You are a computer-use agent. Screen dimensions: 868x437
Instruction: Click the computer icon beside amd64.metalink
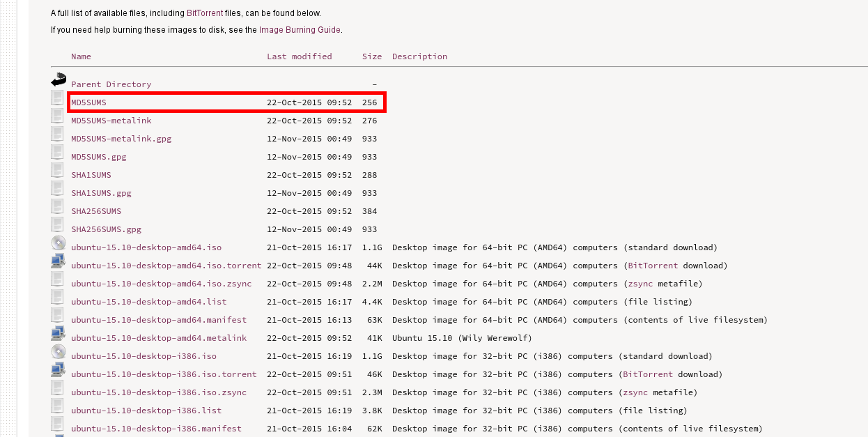click(58, 335)
